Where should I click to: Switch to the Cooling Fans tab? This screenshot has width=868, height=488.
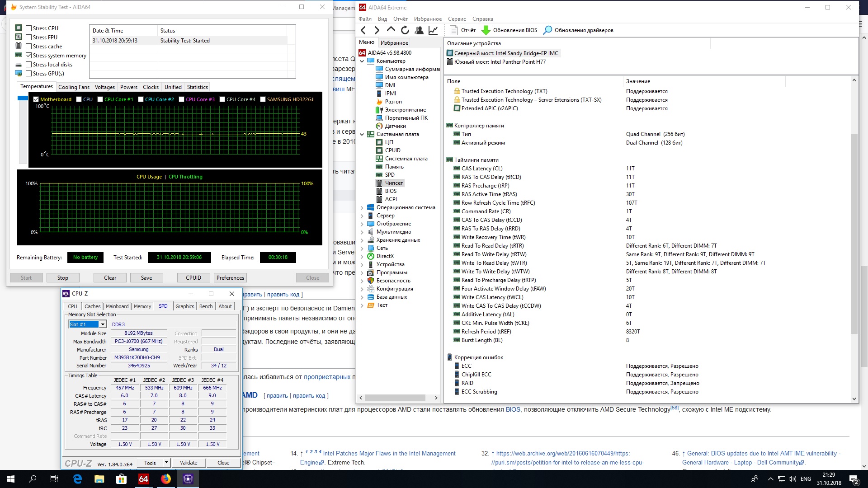click(x=74, y=87)
